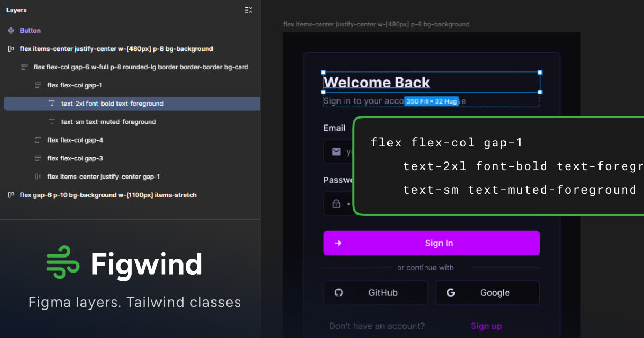
Task: Click the envelope icon in the email field
Action: [336, 152]
